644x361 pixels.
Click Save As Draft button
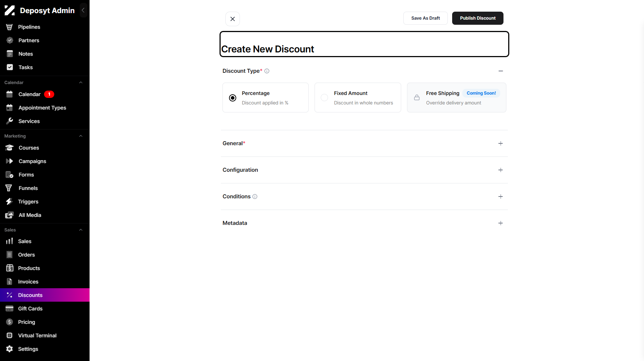point(426,18)
